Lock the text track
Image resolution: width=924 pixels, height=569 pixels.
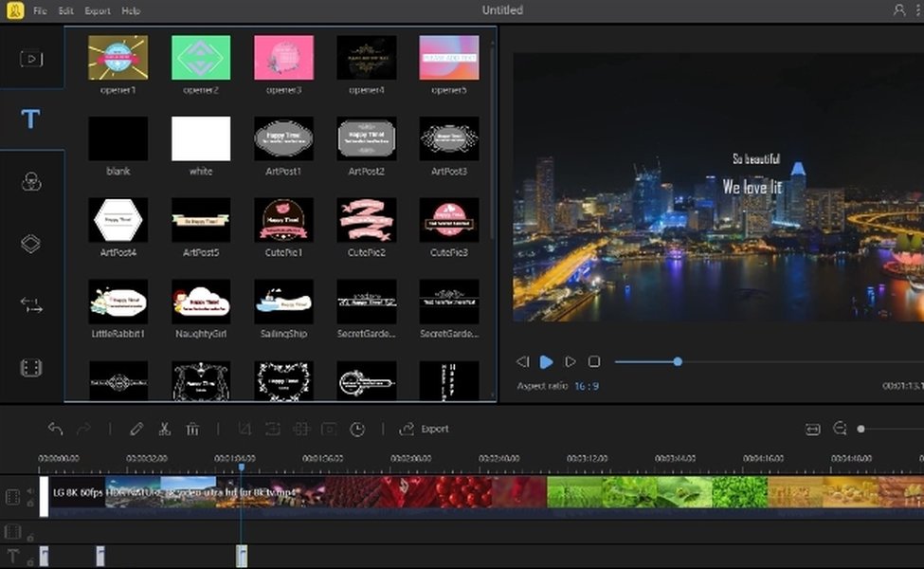[x=30, y=562]
